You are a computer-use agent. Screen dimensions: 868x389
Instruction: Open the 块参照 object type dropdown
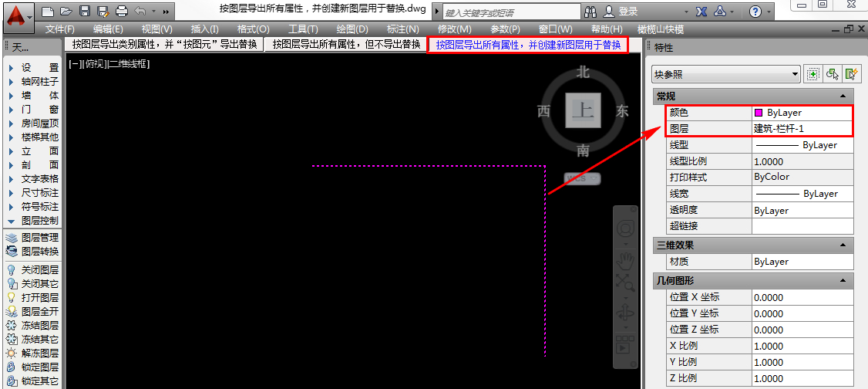(725, 73)
